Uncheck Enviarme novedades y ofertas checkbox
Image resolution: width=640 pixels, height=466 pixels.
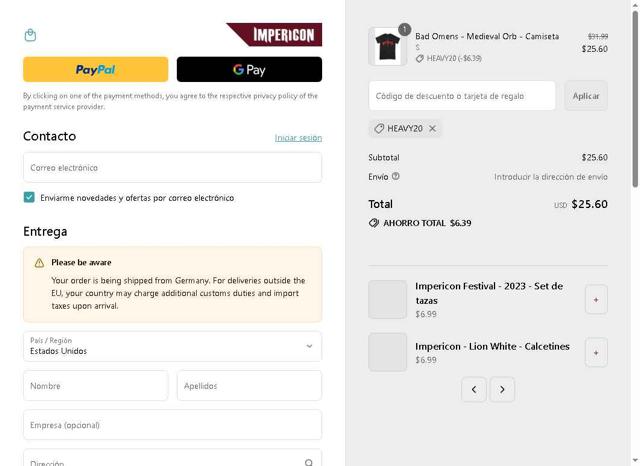(x=29, y=197)
